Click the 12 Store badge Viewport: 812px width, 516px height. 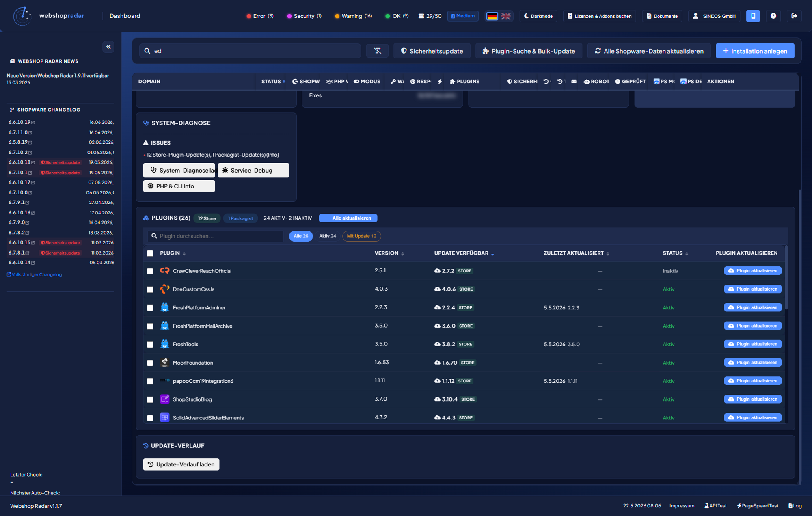(x=207, y=218)
